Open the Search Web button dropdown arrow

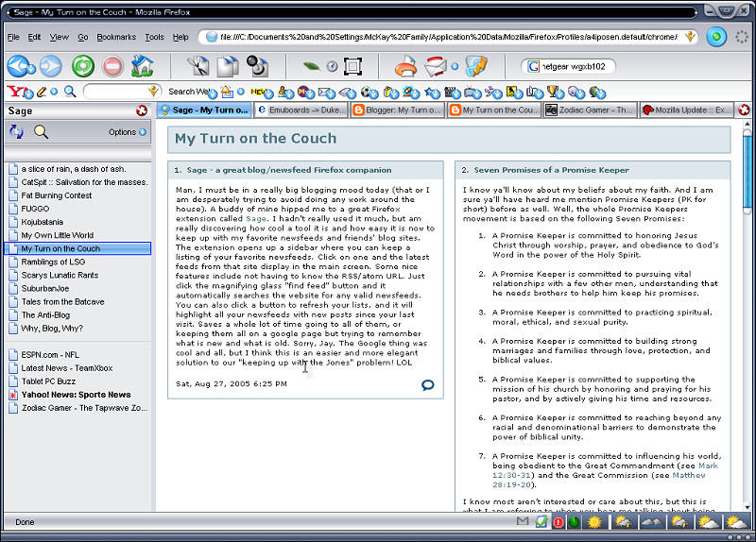click(213, 93)
